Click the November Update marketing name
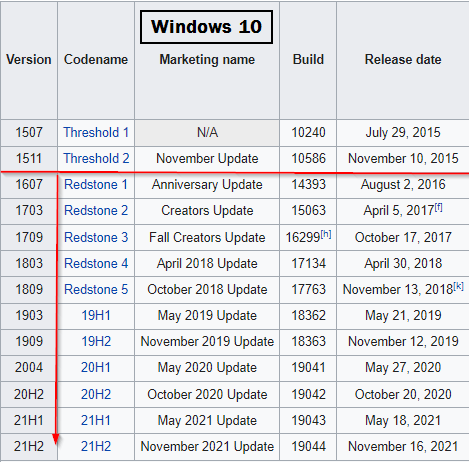The height and width of the screenshot is (462, 469). click(207, 158)
